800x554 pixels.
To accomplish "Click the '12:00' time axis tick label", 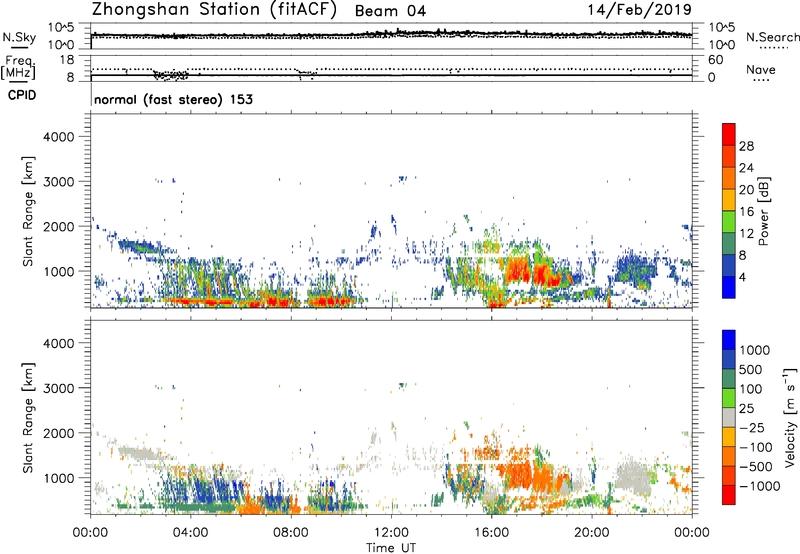I will [x=391, y=533].
